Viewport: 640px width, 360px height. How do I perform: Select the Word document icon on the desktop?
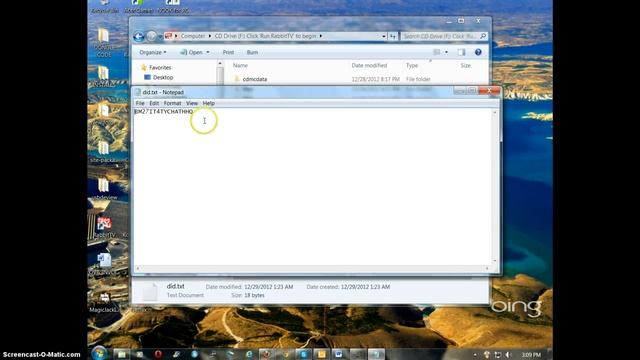(x=104, y=264)
